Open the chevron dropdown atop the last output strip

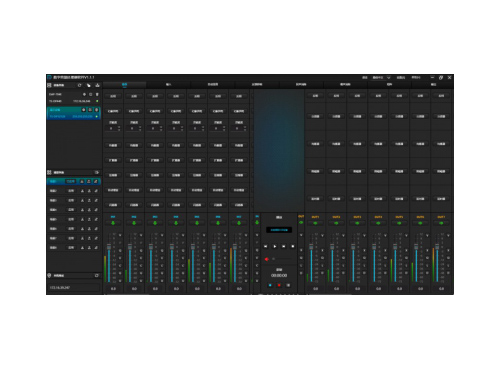pos(448,235)
